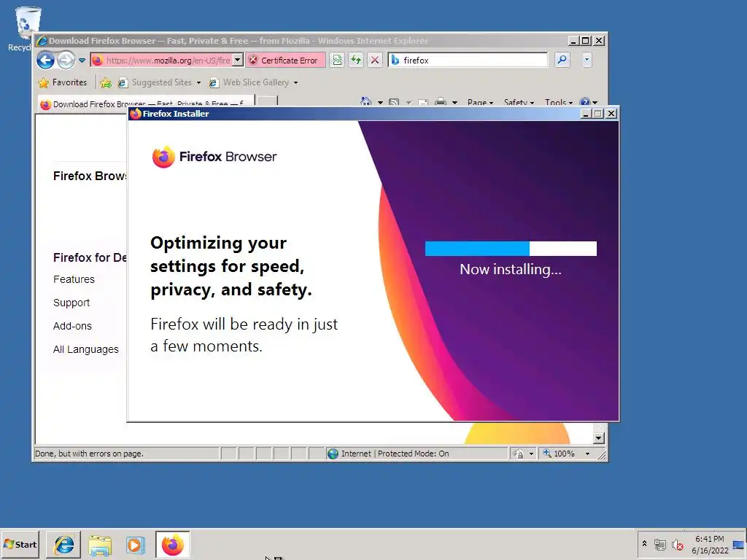
Task: Toggle Compatibility View icon in IE
Action: tap(337, 61)
